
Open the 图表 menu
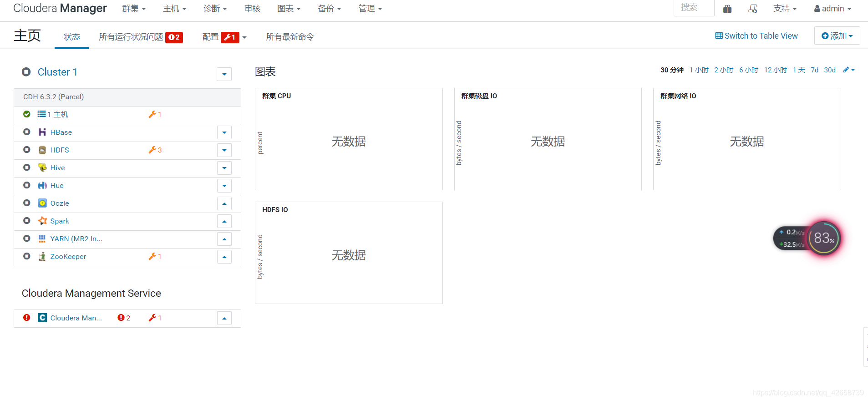pyautogui.click(x=289, y=9)
